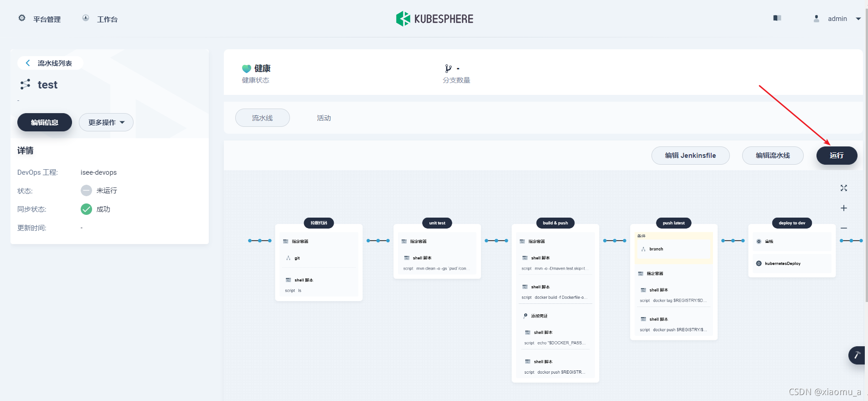The image size is (868, 401).
Task: Click the test pipeline icon
Action: 25,84
